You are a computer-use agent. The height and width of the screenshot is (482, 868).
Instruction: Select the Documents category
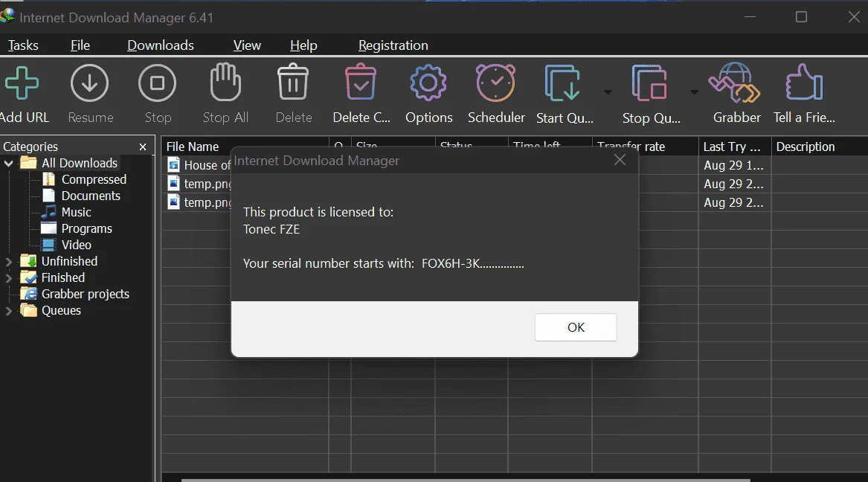[91, 196]
